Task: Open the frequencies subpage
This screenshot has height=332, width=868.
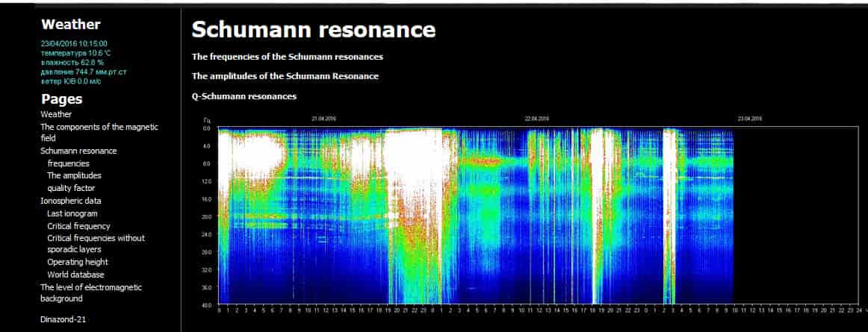Action: click(x=68, y=163)
